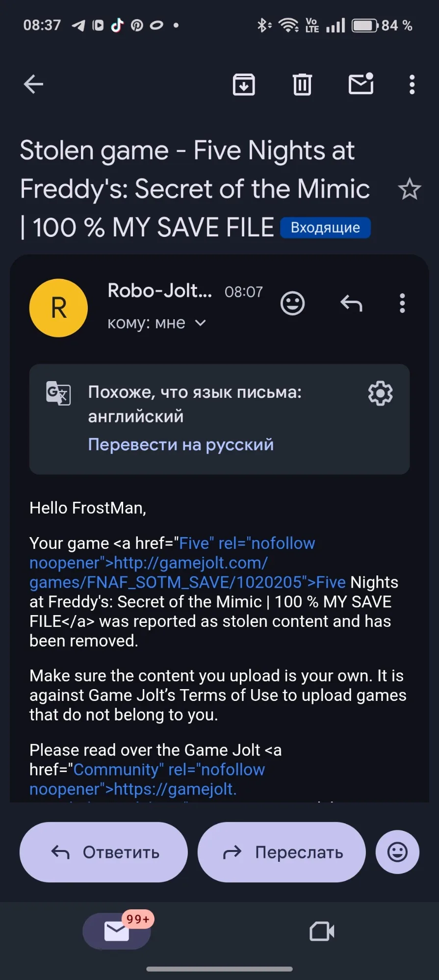Tap 'Перевести на русский' link
The image size is (439, 980).
click(x=181, y=444)
